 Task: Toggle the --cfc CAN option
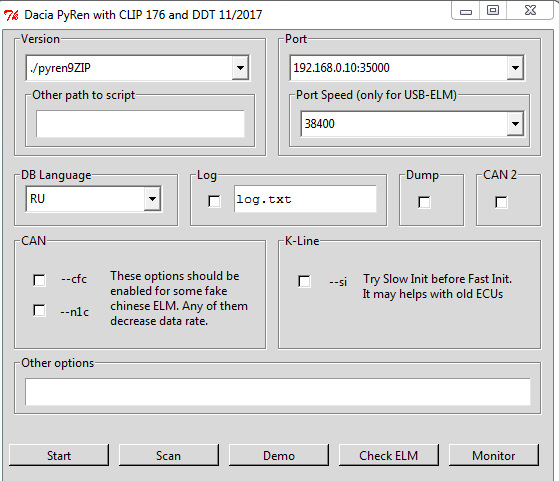[39, 280]
